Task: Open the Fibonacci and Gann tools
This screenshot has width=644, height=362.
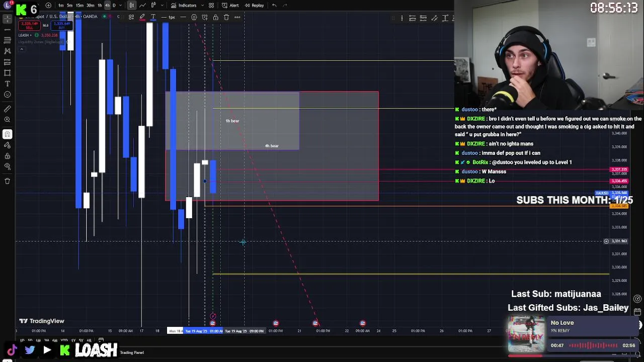Action: click(7, 40)
